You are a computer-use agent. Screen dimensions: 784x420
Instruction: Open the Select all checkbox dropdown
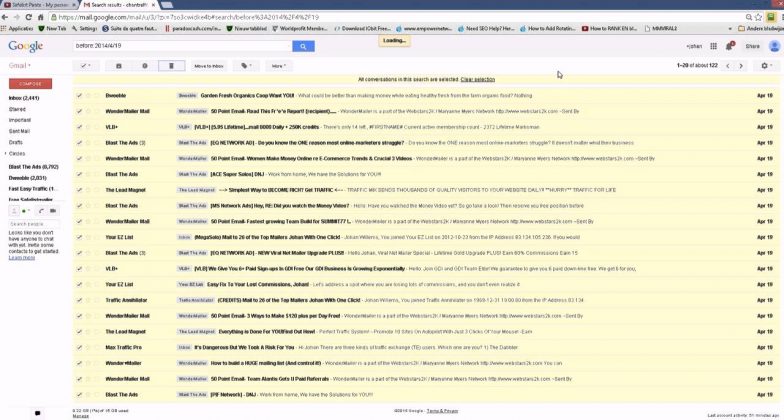(x=86, y=66)
